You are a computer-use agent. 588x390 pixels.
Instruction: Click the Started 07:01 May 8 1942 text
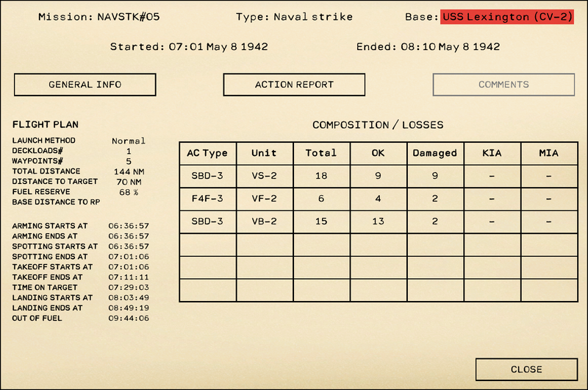tap(189, 47)
